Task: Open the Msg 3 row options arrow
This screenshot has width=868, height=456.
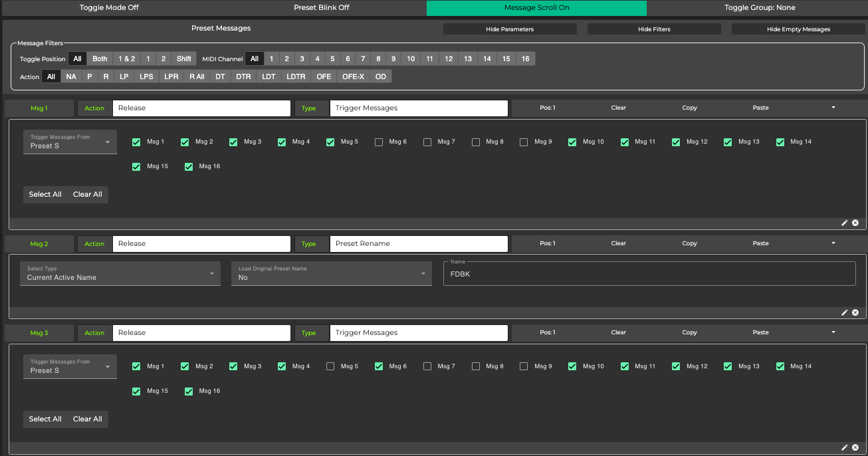Action: coord(833,332)
